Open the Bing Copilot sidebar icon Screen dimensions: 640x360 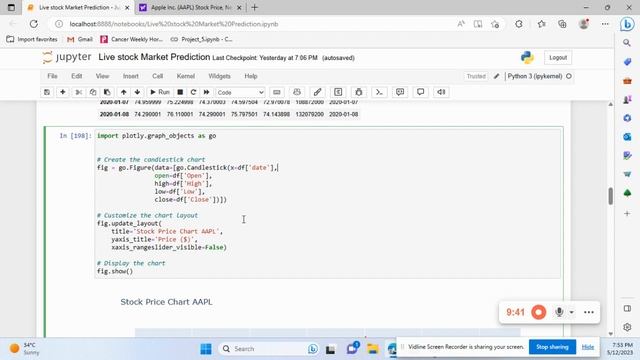(x=627, y=24)
